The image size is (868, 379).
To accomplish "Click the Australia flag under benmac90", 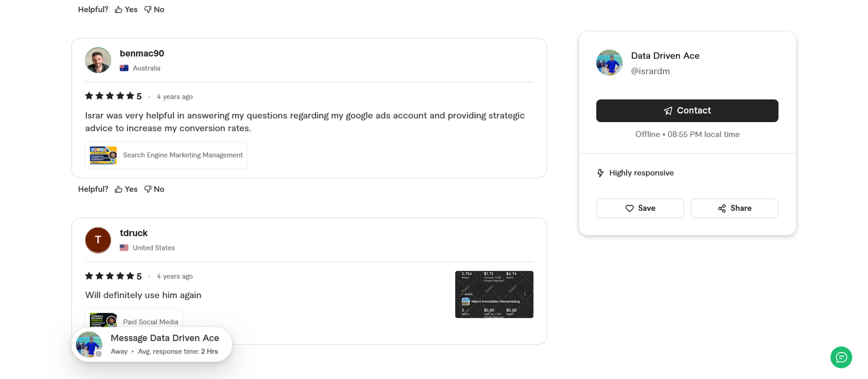I will click(x=124, y=68).
